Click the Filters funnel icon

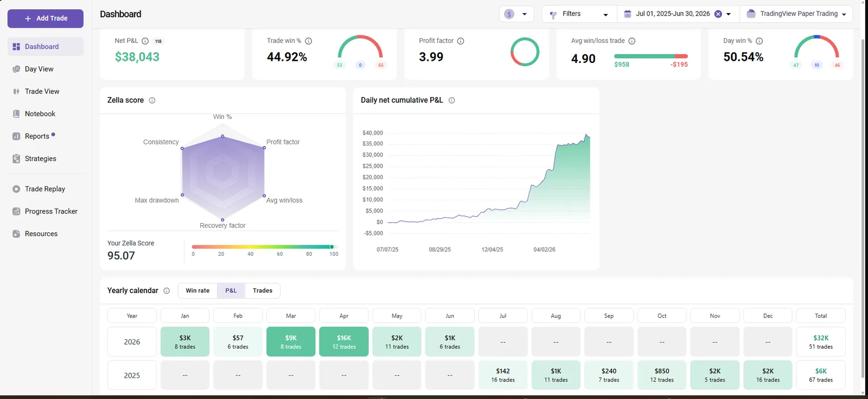tap(553, 15)
